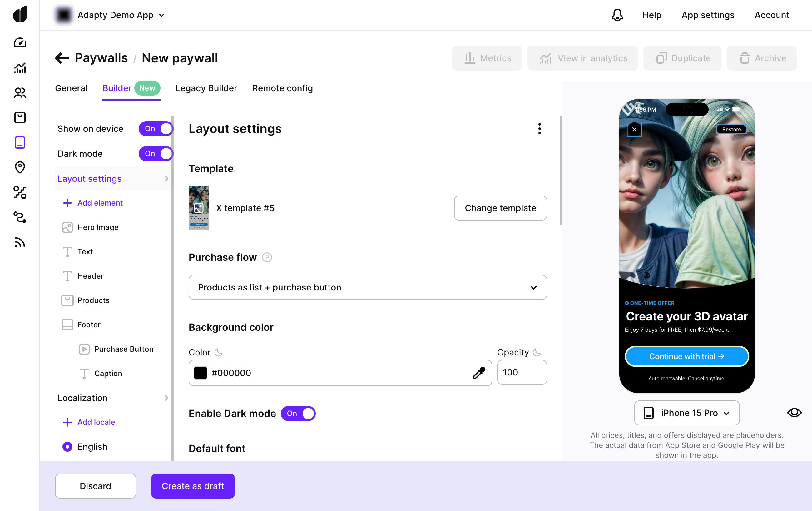Viewport: 812px width, 511px height.
Task: Expand the Adapty Demo App switcher
Action: coord(120,15)
